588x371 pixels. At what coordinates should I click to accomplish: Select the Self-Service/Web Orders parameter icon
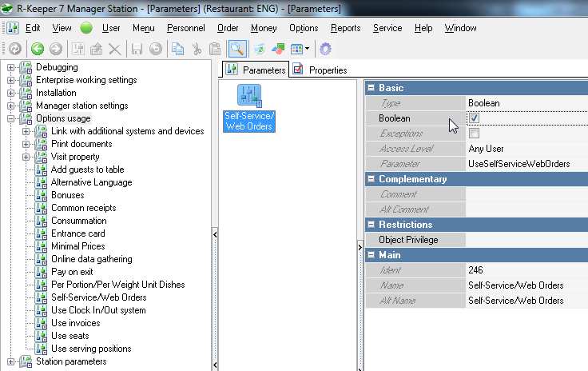point(249,96)
